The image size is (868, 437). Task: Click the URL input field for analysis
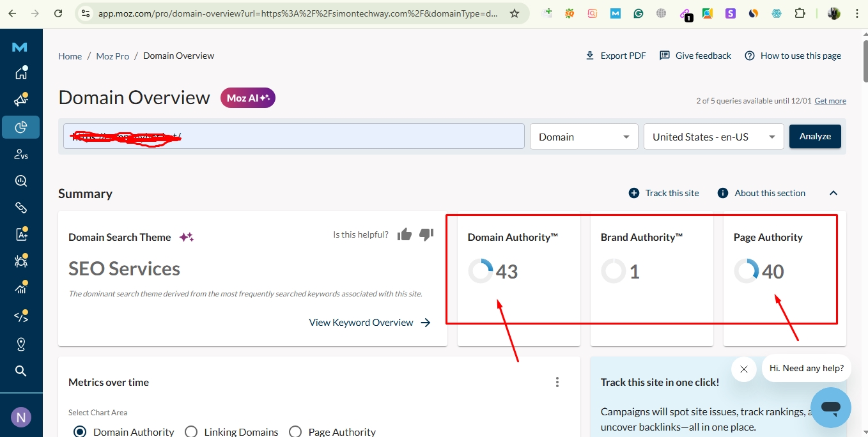(294, 137)
